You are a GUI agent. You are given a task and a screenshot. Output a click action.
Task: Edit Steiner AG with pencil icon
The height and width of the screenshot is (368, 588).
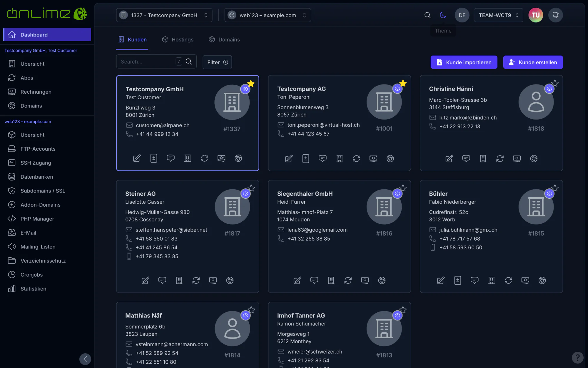(x=145, y=281)
